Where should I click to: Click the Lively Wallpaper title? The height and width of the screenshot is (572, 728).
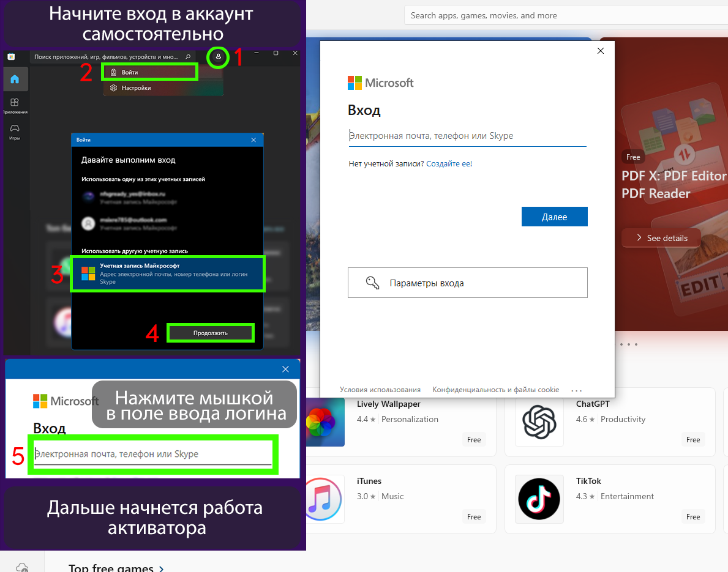pos(388,404)
